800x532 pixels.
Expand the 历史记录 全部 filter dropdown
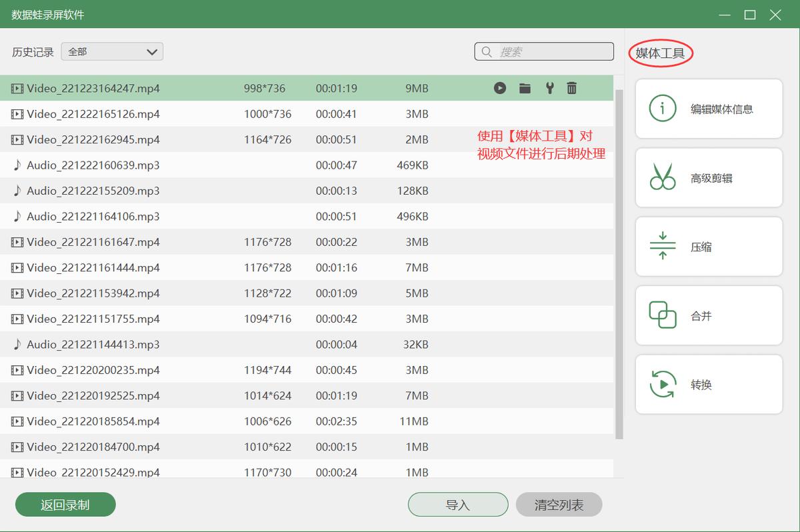[112, 51]
